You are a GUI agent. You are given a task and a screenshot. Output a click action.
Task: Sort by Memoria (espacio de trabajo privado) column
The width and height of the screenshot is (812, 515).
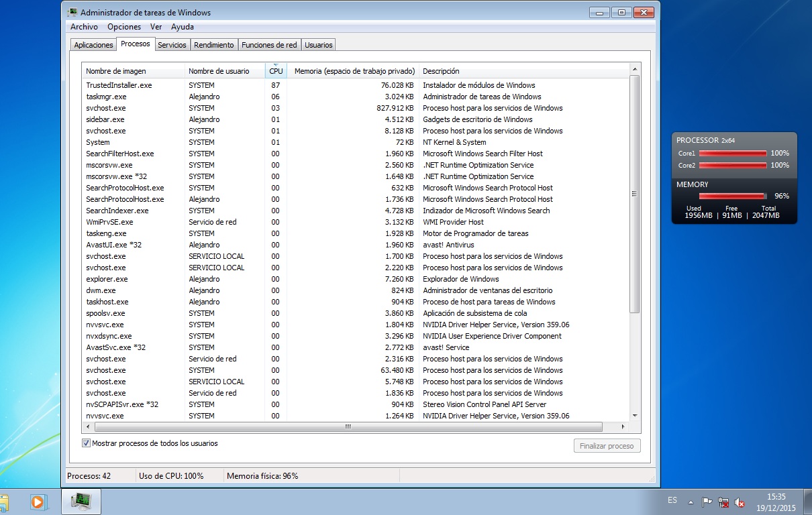click(x=352, y=71)
